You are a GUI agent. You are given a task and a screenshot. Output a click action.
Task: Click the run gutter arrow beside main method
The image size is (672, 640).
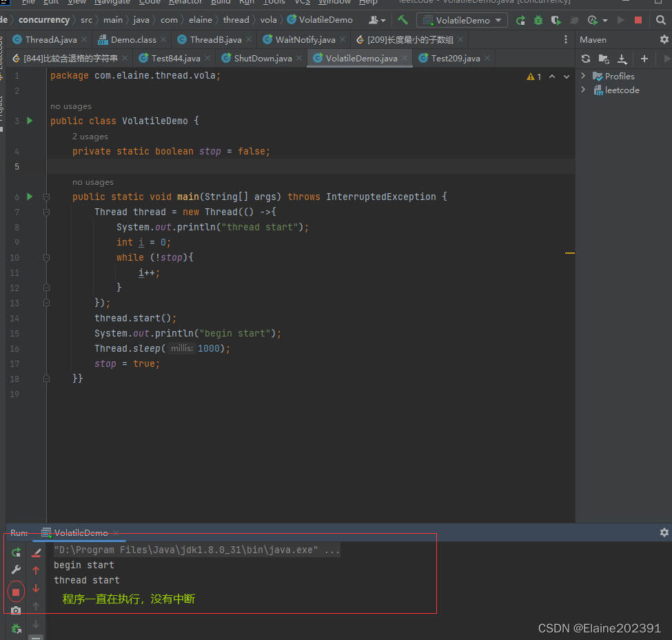click(29, 197)
